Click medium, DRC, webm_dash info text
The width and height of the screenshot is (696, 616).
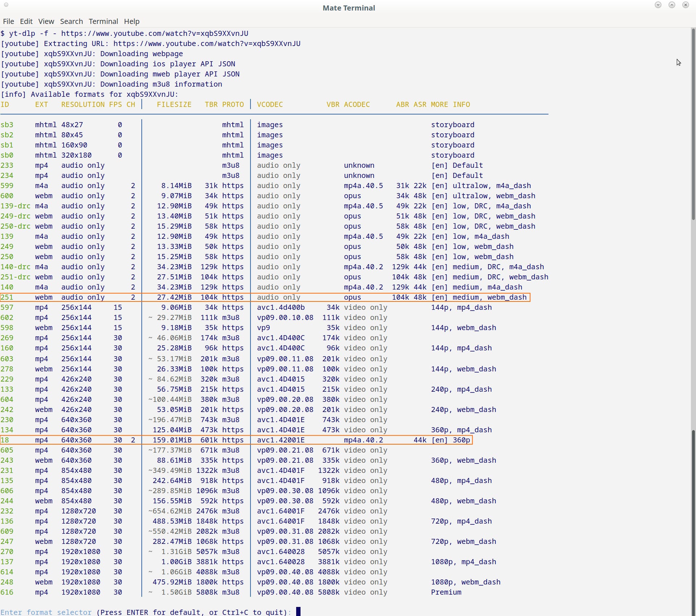click(501, 277)
